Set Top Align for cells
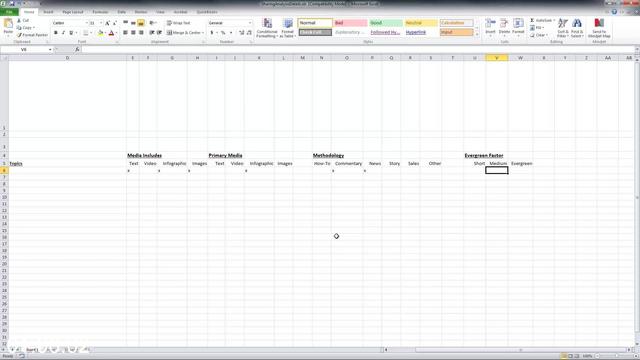Screen dimensions: 640x360 click(126, 23)
